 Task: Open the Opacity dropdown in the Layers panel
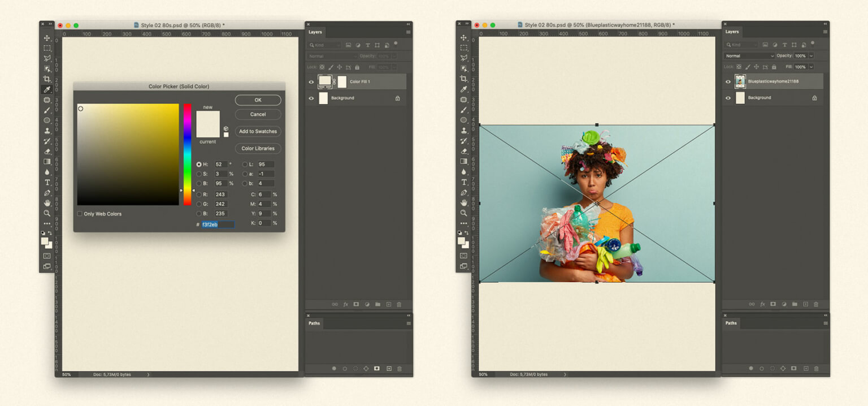[812, 55]
